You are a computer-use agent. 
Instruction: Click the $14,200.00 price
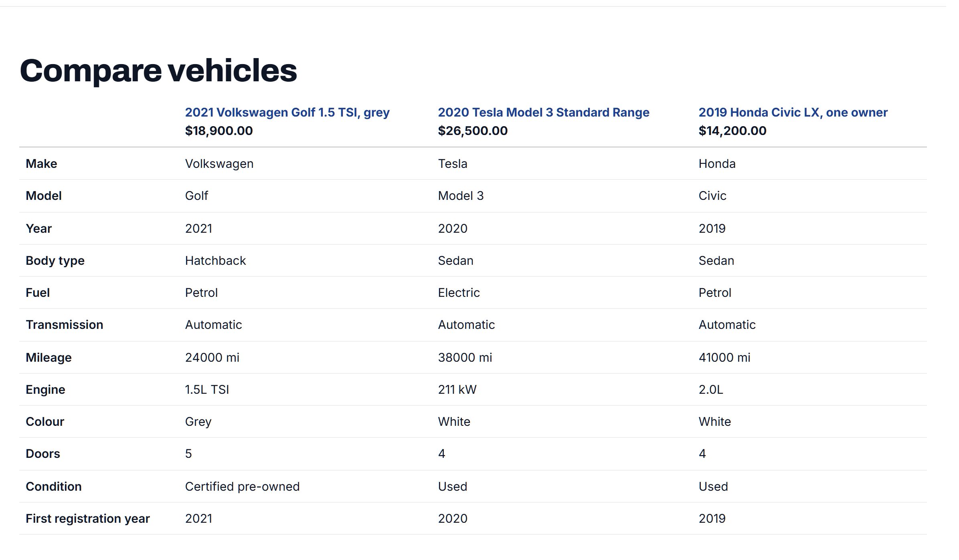[x=732, y=131]
